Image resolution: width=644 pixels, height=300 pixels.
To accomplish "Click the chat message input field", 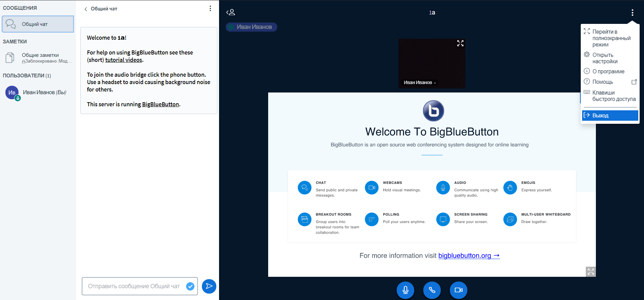I will click(x=135, y=286).
